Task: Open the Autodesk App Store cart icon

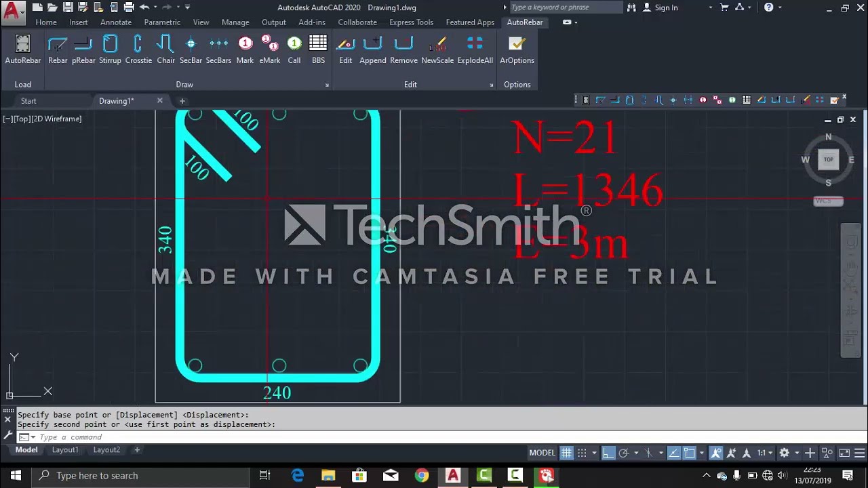Action: click(724, 7)
